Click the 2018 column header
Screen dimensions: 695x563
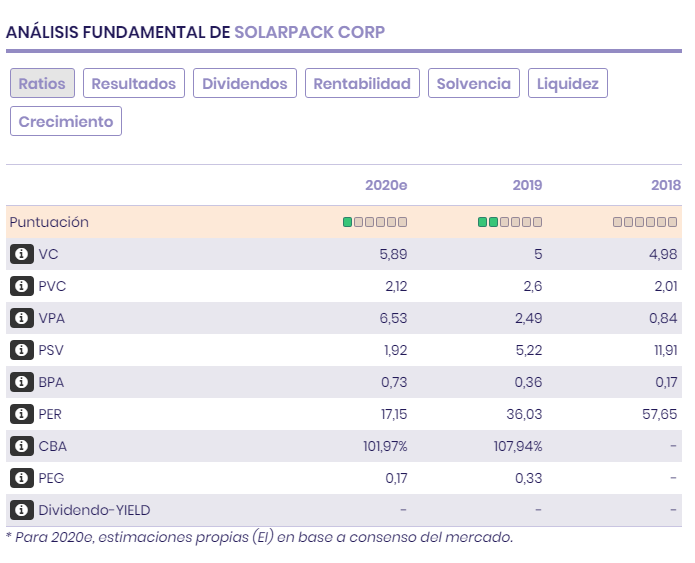[x=665, y=185]
